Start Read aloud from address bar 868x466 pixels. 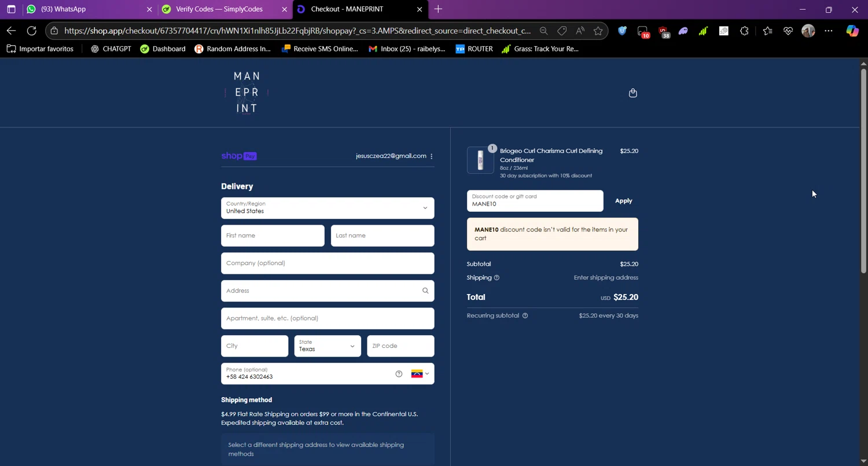(580, 31)
